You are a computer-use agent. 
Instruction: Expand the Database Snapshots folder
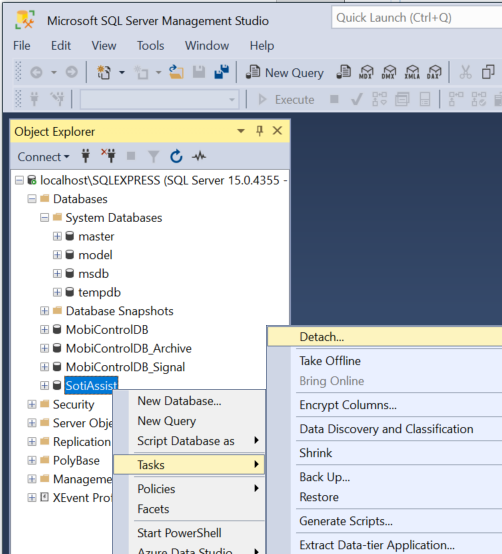[45, 311]
